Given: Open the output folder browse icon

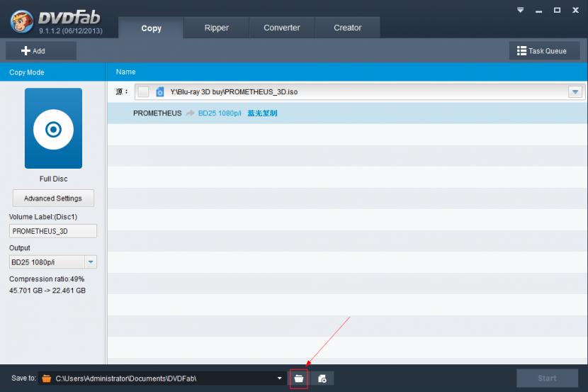Looking at the screenshot, I should (x=299, y=379).
